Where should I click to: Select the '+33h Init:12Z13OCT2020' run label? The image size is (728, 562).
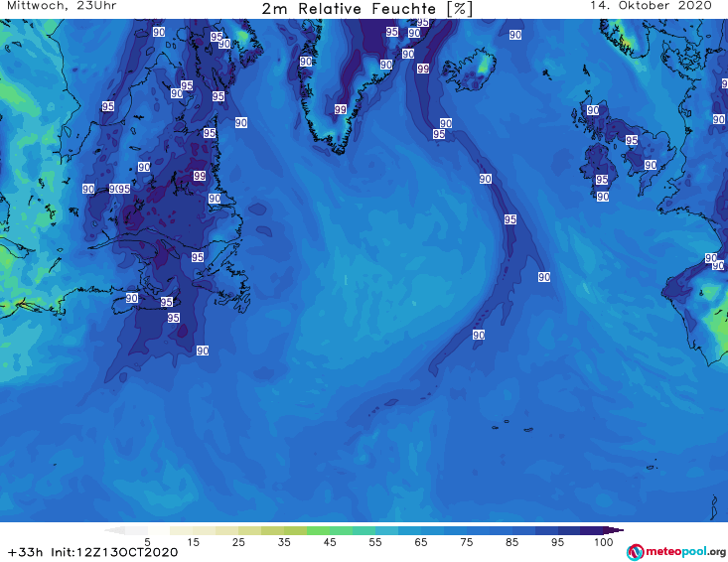coord(92,552)
